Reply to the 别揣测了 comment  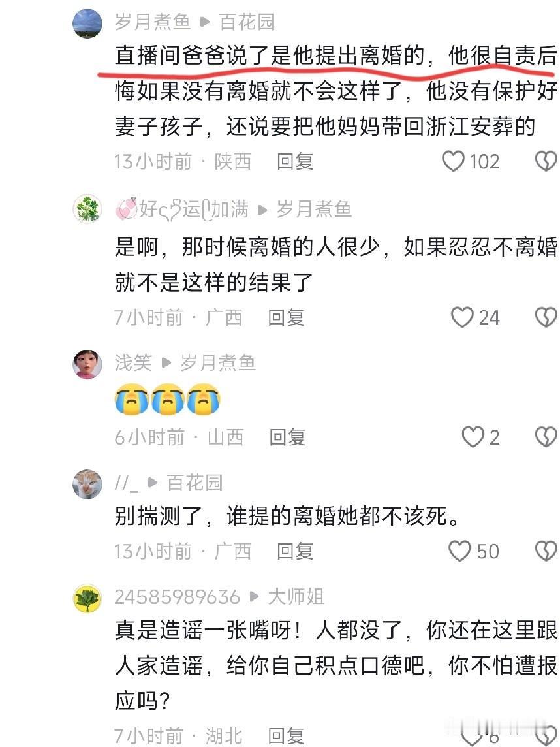coord(295,551)
